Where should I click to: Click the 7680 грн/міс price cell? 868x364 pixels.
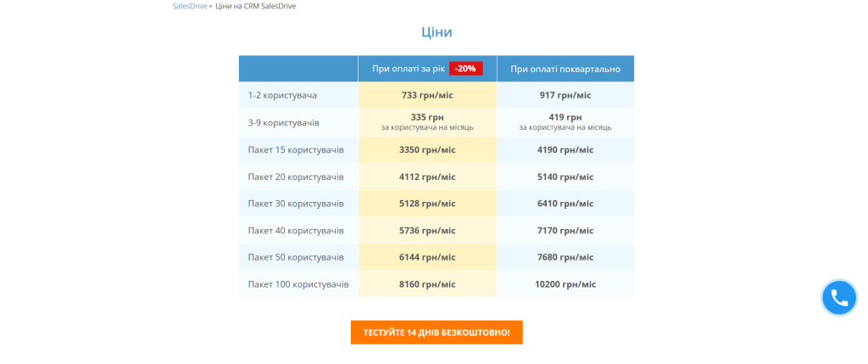coord(565,257)
